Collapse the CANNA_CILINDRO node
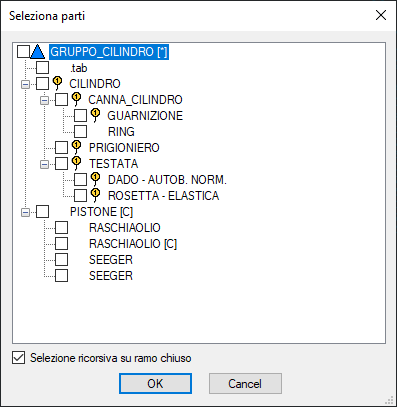This screenshot has height=407, width=397. click(44, 100)
